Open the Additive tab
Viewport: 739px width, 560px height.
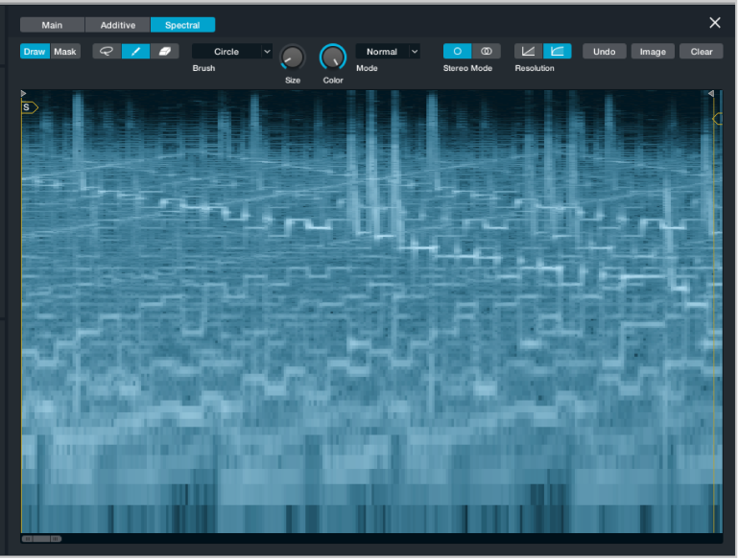(118, 25)
